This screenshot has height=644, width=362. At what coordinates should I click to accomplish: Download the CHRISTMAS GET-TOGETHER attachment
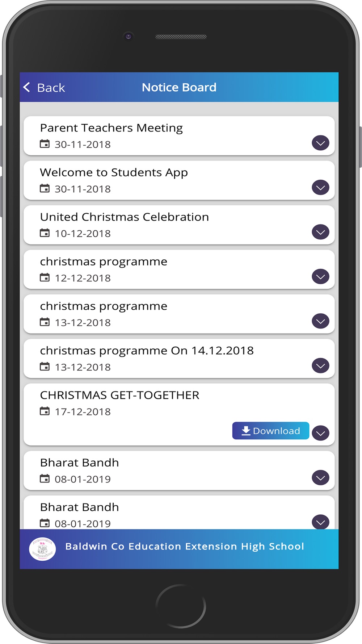click(x=271, y=431)
